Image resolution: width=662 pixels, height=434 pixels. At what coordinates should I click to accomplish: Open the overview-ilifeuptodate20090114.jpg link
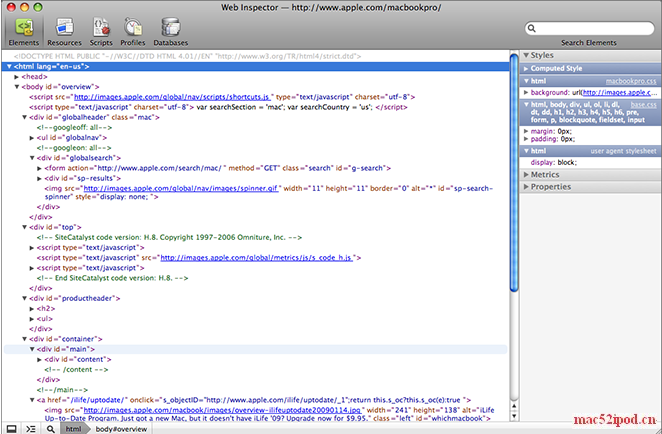coord(222,410)
